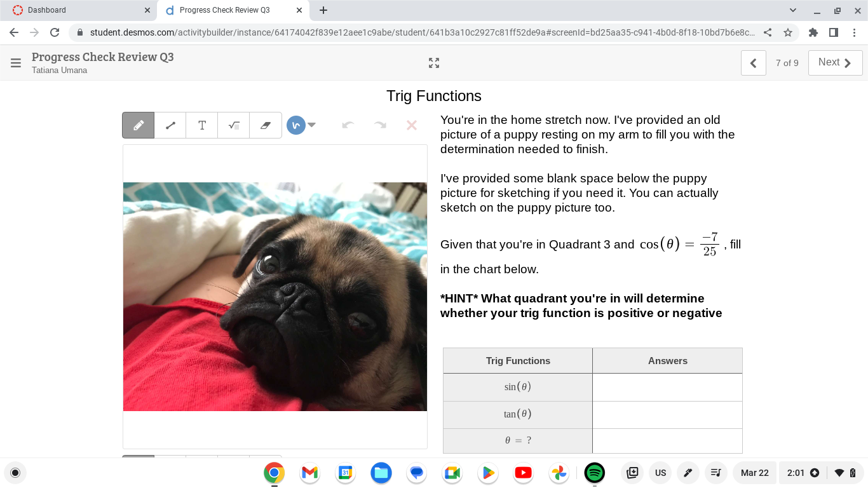Switch the US keyboard input method
This screenshot has width=868, height=488.
click(x=661, y=473)
